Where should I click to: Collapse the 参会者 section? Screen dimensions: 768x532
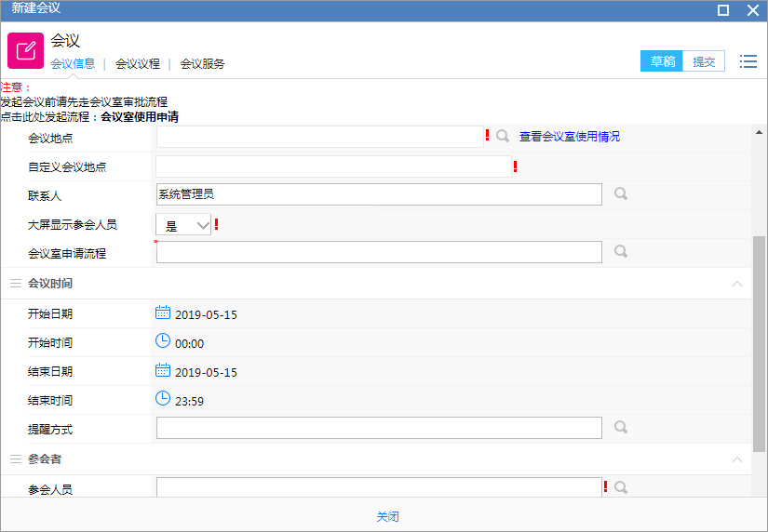click(736, 459)
